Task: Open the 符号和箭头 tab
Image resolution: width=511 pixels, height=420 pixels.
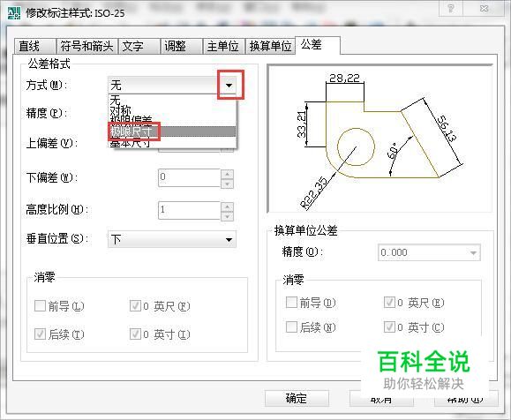Action: coord(86,46)
